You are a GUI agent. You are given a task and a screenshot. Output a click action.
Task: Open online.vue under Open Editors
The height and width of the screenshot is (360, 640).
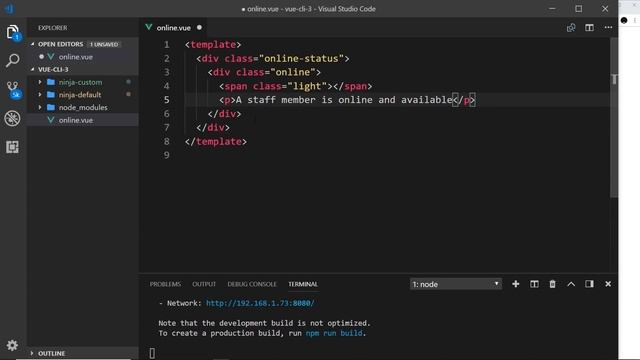(76, 57)
